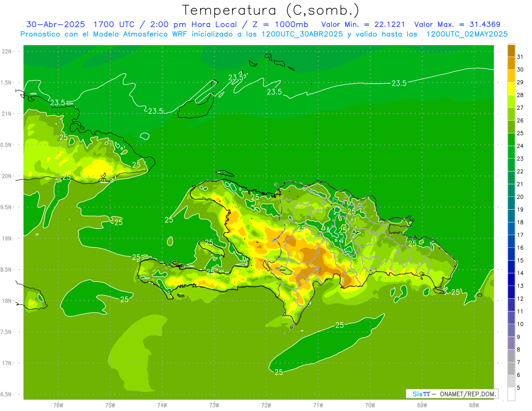Click the valid-until stamp '1200UTC_02MAY2025'
Viewport: 532px width, 411px height.
467,34
